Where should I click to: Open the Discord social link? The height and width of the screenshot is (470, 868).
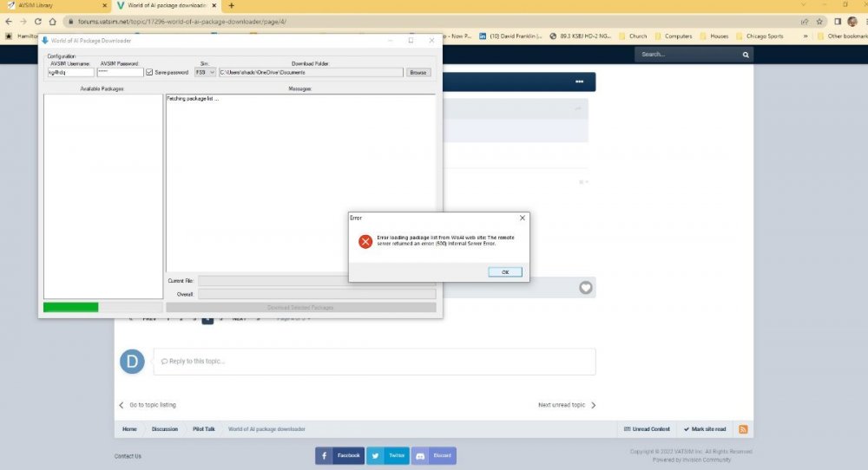coord(434,455)
